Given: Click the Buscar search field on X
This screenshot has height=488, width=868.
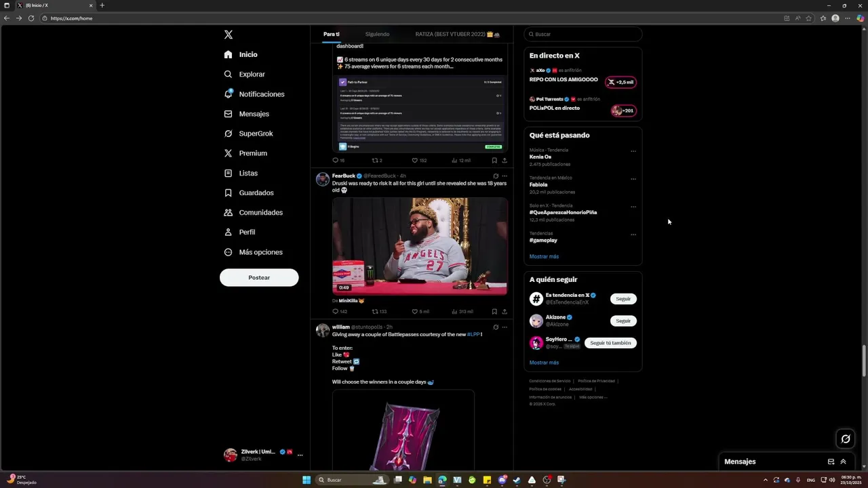Looking at the screenshot, I should coord(583,34).
